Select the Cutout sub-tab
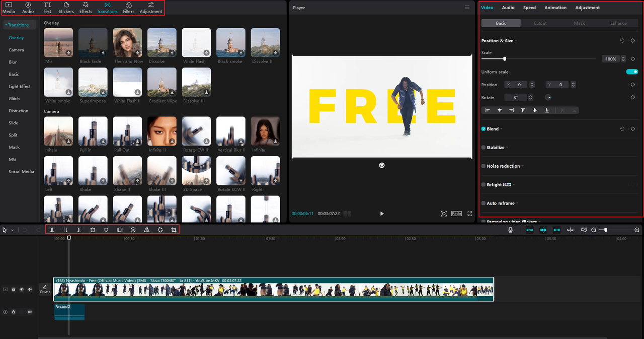Image resolution: width=644 pixels, height=339 pixels. point(540,23)
